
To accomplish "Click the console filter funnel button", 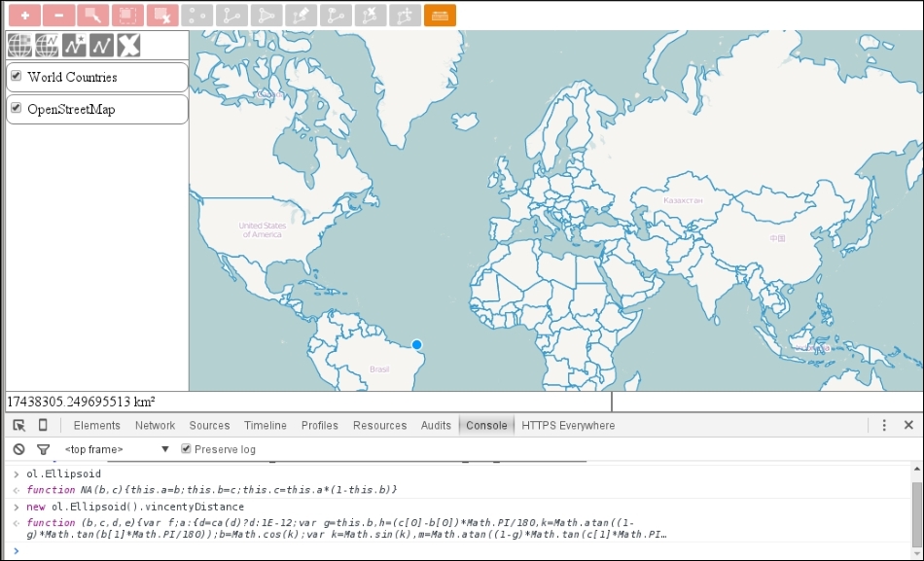I will (42, 448).
